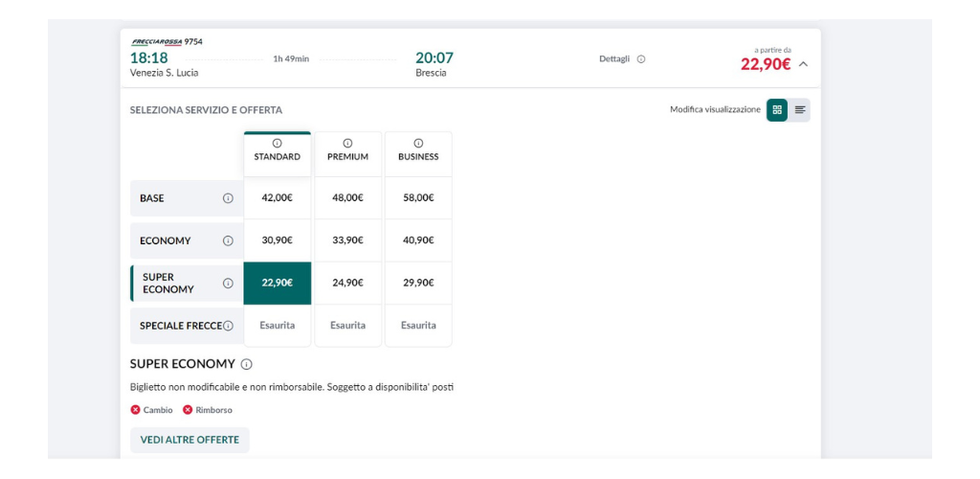The width and height of the screenshot is (980, 479).
Task: Show info about BUSINESS service
Action: point(418,143)
